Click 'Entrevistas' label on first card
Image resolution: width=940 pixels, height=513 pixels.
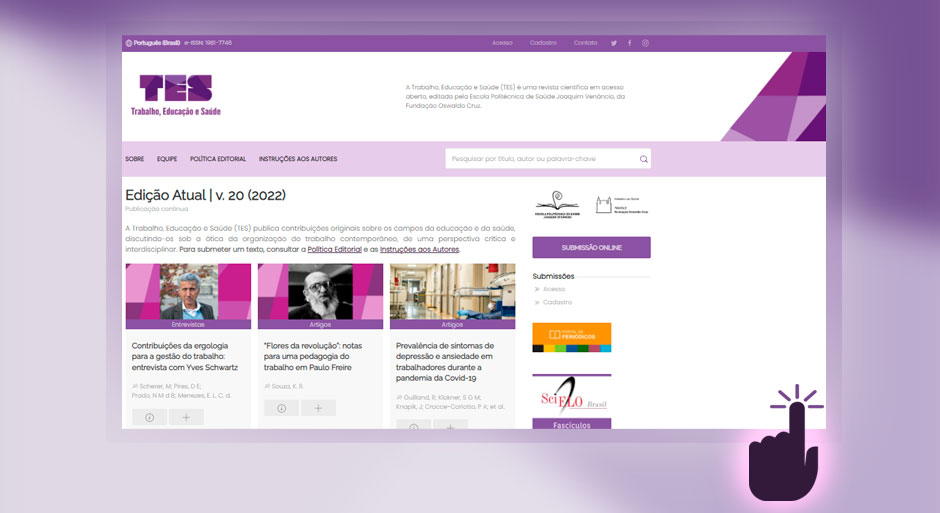pos(188,325)
